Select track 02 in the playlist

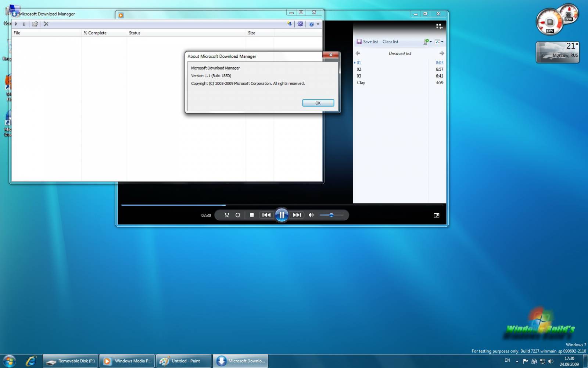point(359,69)
